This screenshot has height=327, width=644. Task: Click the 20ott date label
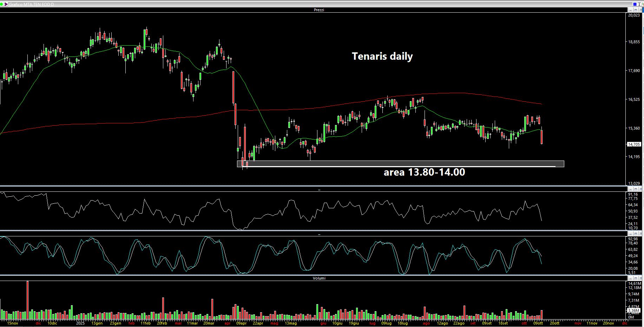(x=554, y=323)
